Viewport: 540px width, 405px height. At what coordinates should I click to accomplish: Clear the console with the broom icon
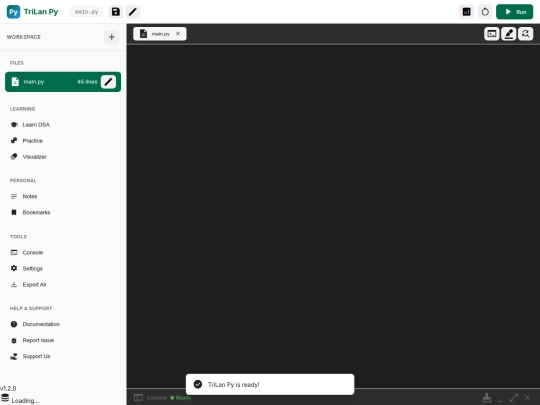pos(487,398)
